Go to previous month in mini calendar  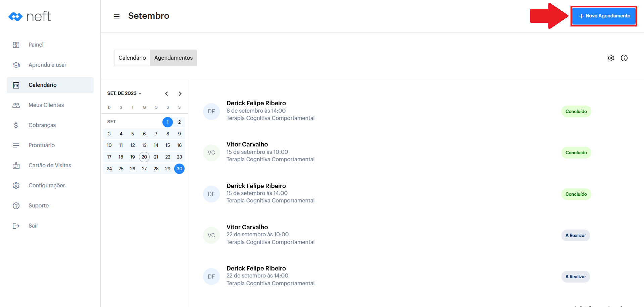(166, 94)
